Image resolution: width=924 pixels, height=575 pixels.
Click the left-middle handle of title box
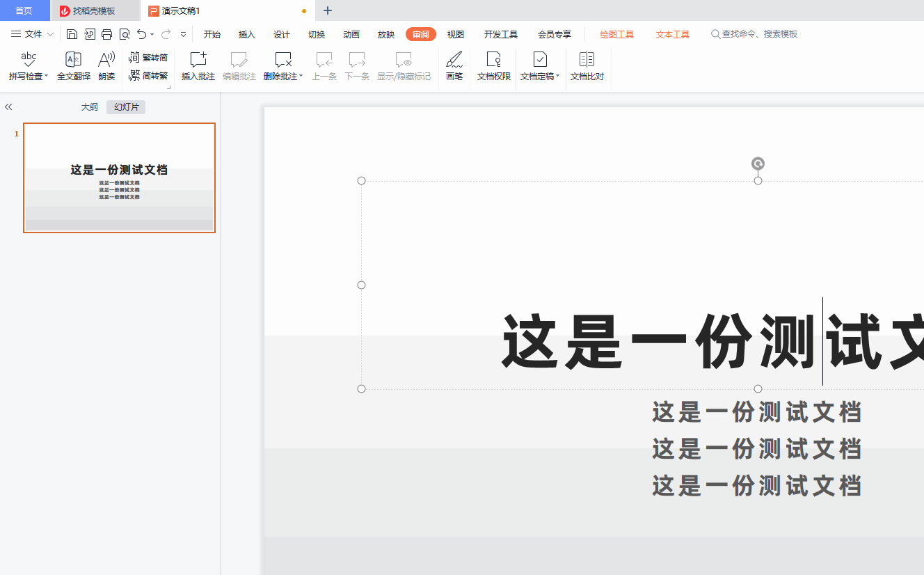[361, 285]
